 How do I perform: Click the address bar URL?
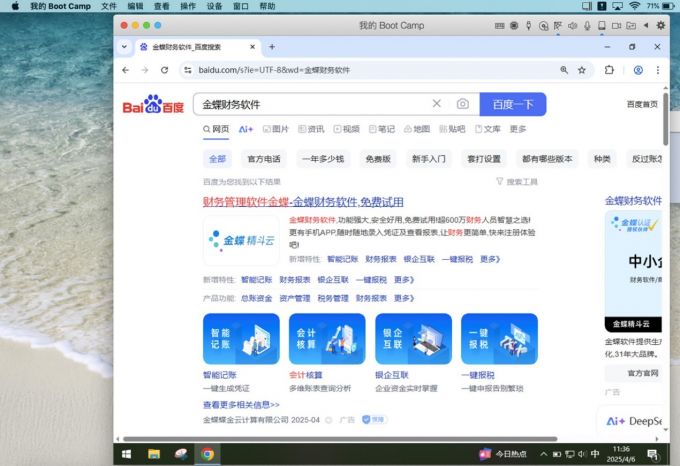click(274, 70)
